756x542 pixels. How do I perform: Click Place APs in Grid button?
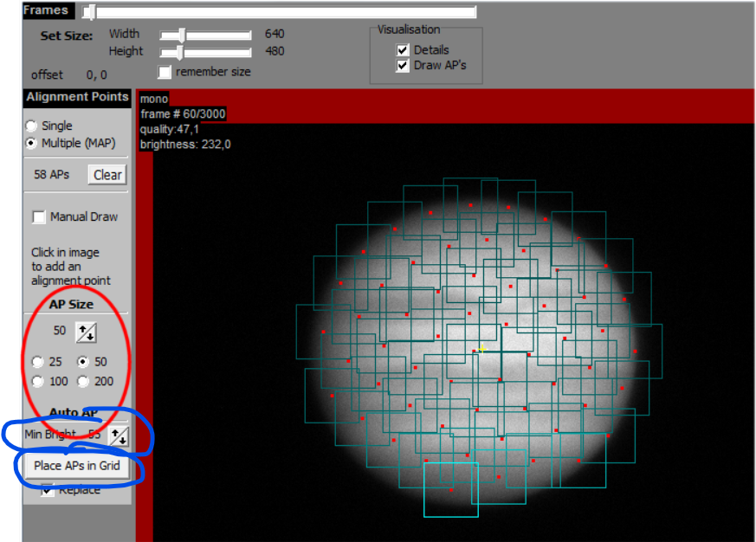(x=77, y=466)
